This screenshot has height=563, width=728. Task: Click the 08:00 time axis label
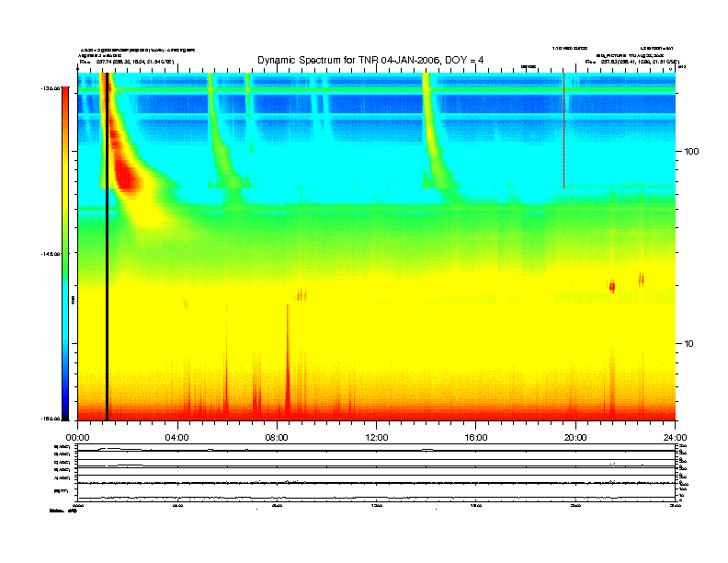(277, 438)
